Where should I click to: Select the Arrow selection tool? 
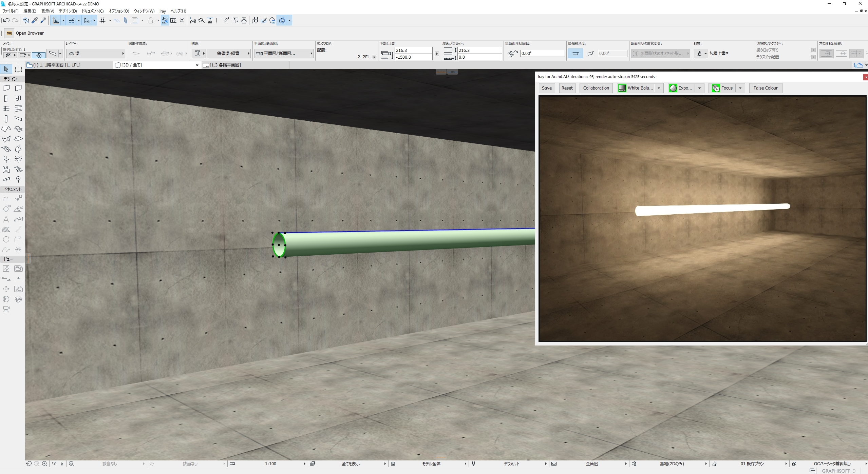pos(6,69)
